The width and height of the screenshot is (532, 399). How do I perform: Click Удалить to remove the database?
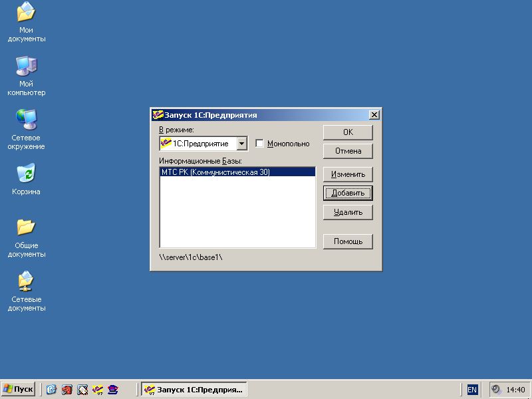click(348, 212)
